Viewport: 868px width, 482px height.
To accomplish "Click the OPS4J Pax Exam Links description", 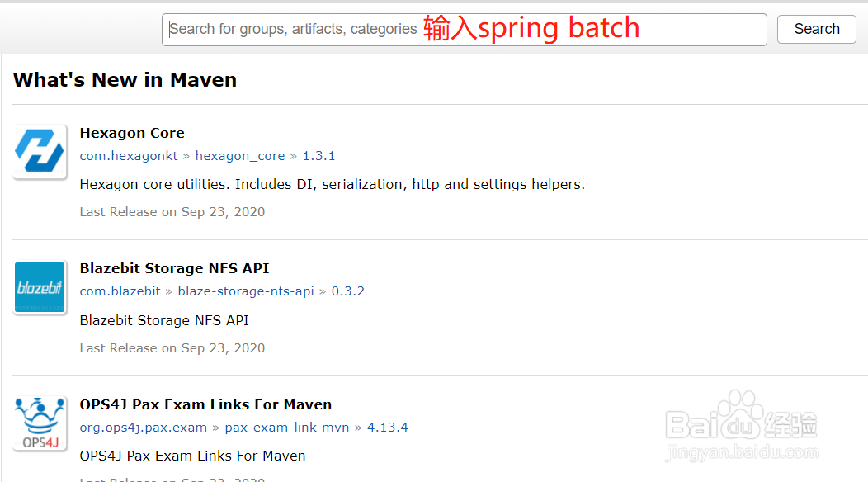I will pos(192,456).
